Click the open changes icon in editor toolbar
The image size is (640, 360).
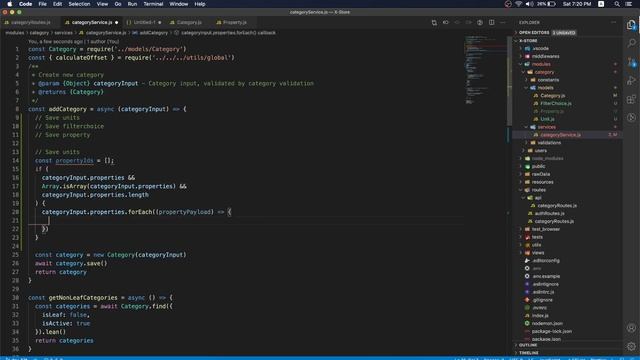(x=445, y=22)
